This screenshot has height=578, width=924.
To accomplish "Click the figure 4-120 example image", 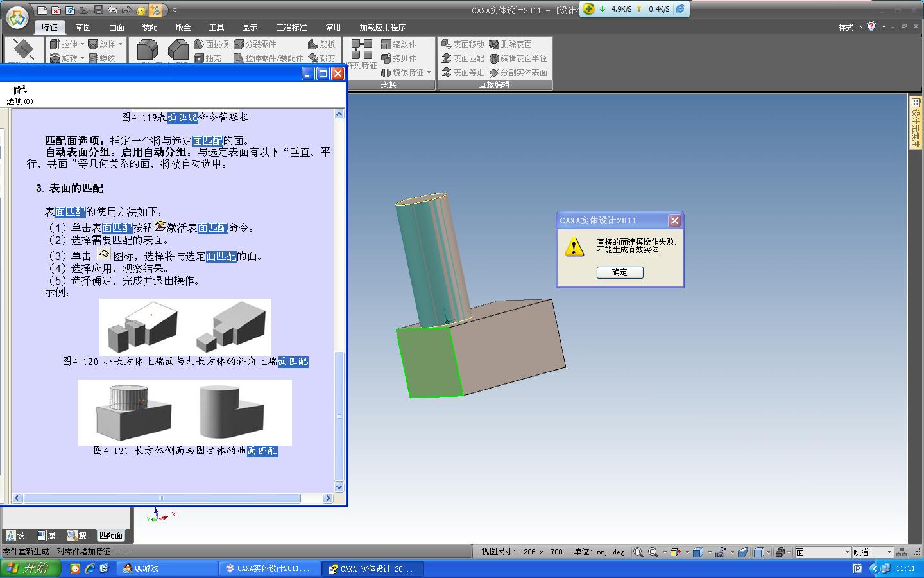I will click(185, 327).
